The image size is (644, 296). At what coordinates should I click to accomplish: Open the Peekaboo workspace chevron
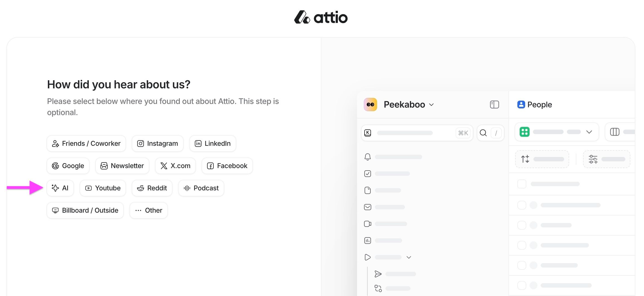(432, 105)
